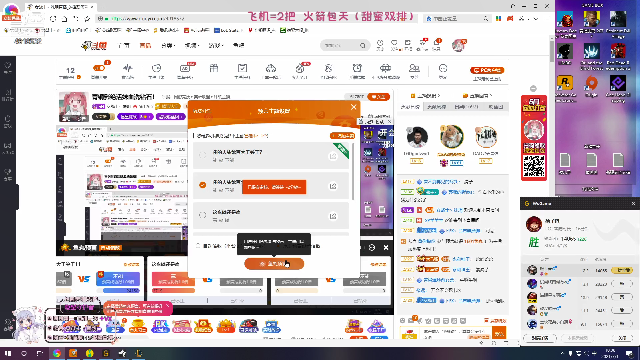This screenshot has height=360, width=640.
Task: Switch to the second tab in right chat panel
Action: [x=436, y=107]
